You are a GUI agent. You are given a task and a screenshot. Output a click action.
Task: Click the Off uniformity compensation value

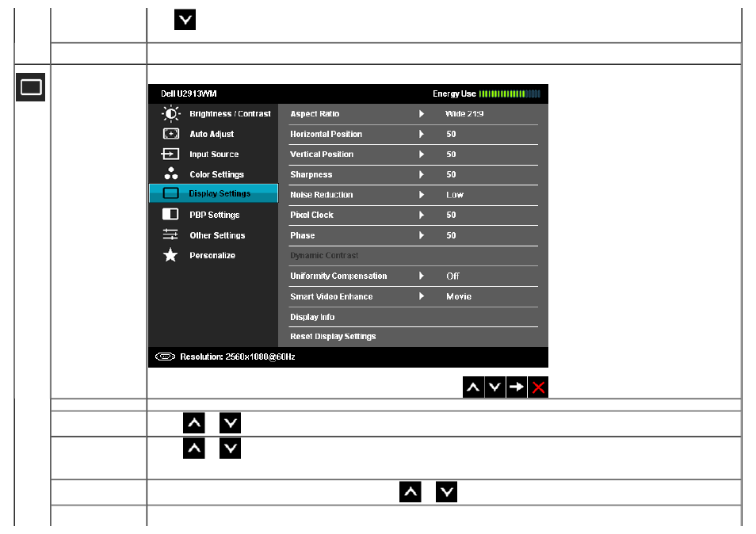point(452,277)
